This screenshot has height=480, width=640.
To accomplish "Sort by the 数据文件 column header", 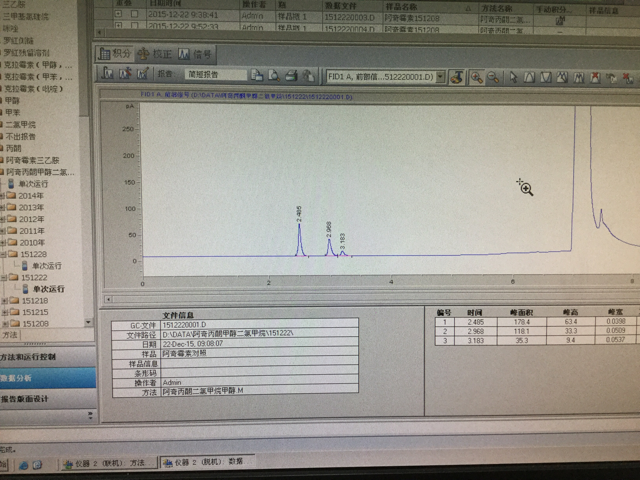I will [353, 6].
